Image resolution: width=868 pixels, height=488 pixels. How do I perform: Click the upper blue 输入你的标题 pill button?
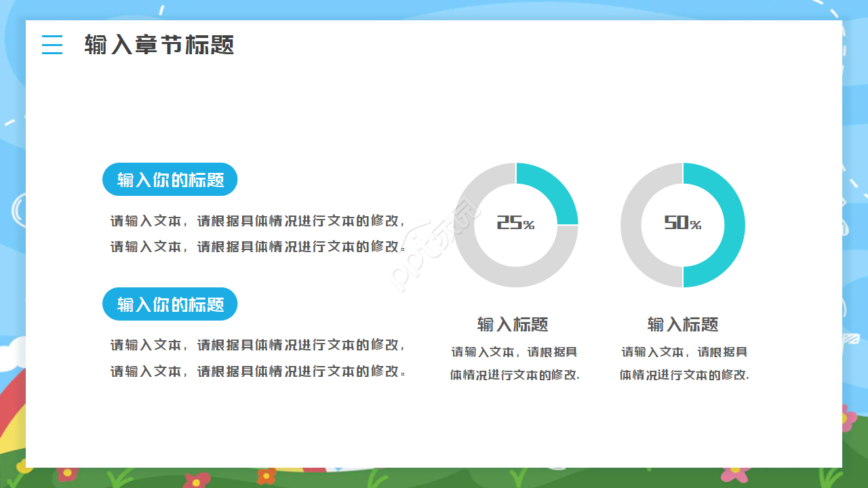pyautogui.click(x=170, y=180)
